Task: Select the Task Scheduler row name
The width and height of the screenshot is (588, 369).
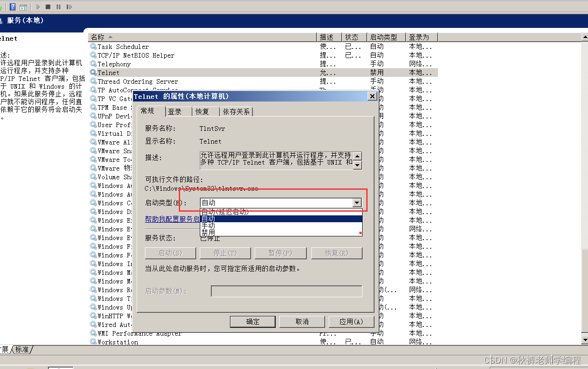Action: coord(123,47)
